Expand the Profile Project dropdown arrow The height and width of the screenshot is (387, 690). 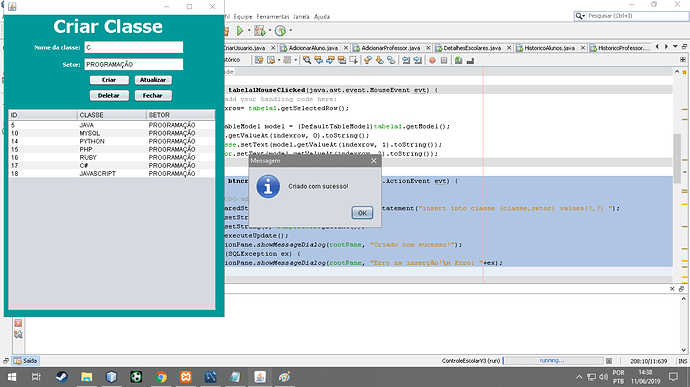[290, 30]
